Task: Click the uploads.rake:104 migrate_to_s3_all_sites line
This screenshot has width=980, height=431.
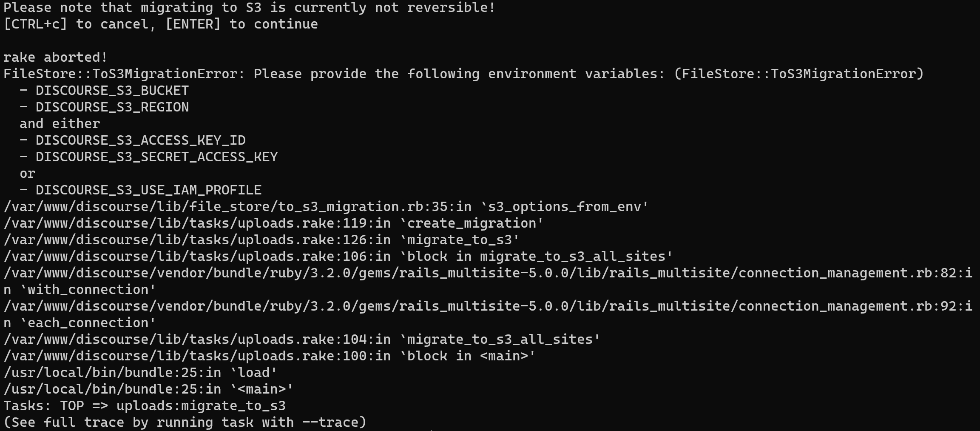Action: [x=302, y=339]
